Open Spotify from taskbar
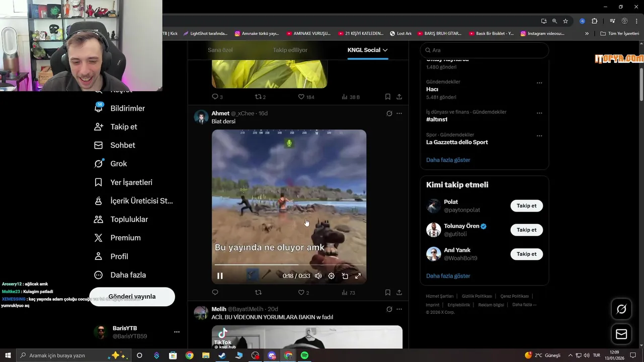This screenshot has height=362, width=644. point(304,355)
